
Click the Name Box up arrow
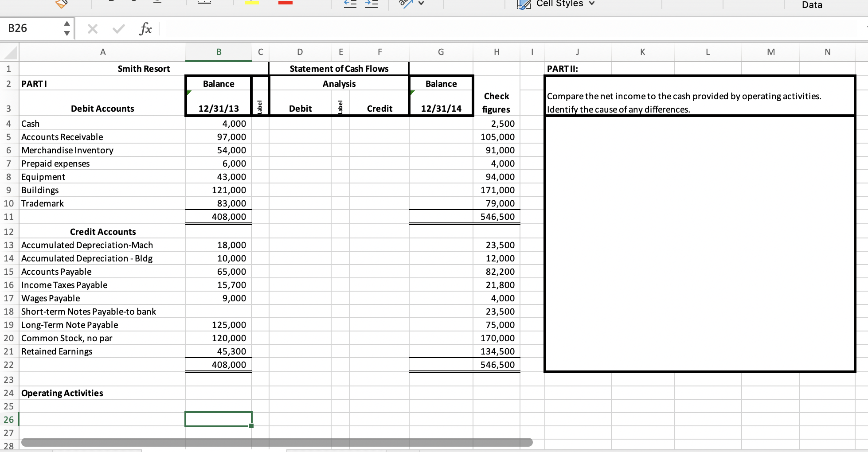pyautogui.click(x=67, y=24)
